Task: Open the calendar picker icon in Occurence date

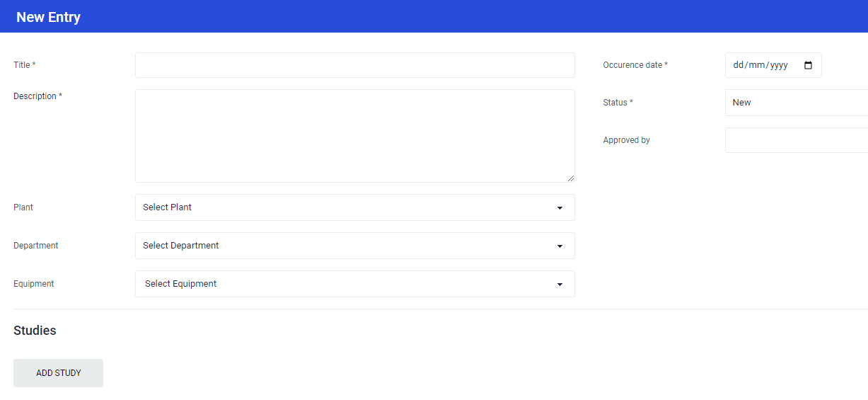Action: (808, 65)
